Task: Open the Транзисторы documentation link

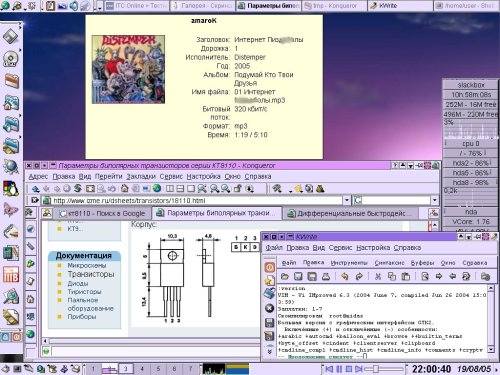Action: click(x=91, y=274)
